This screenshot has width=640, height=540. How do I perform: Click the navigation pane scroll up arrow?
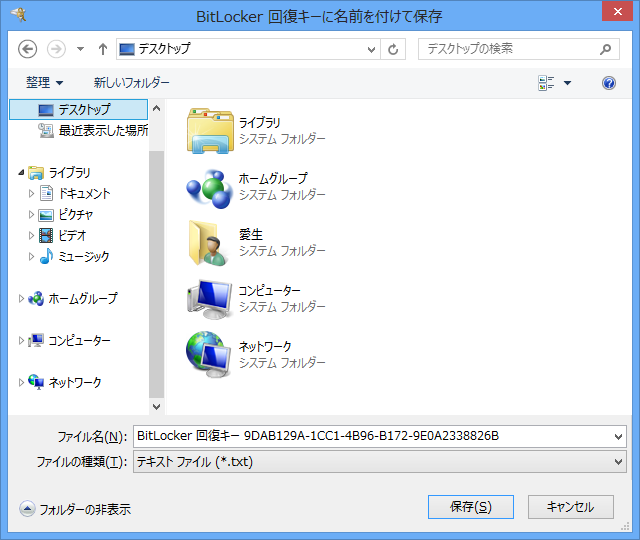pos(156,109)
